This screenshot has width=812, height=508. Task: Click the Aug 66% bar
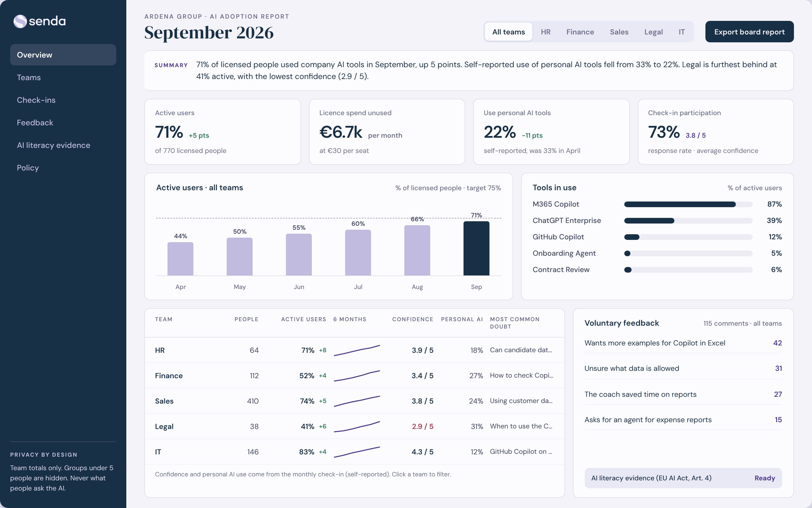417,250
